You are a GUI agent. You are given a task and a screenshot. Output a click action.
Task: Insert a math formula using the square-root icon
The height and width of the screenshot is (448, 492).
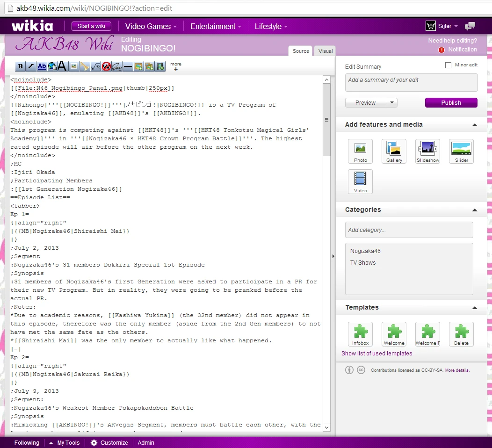tap(95, 66)
